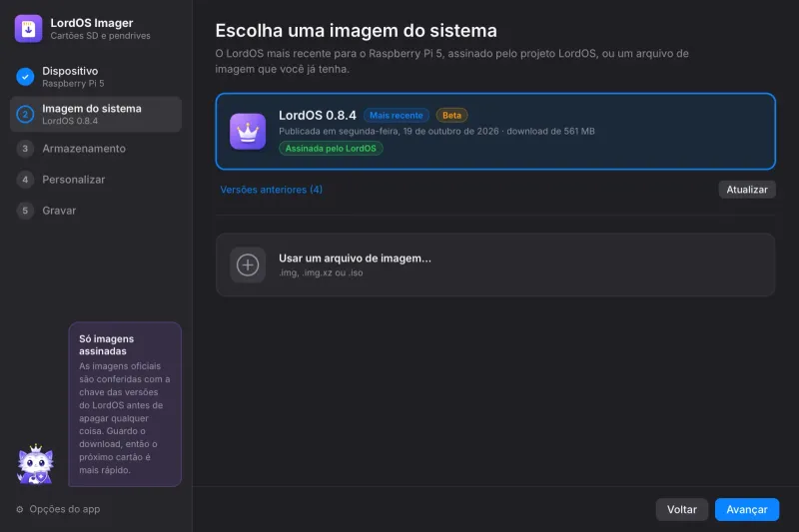Click the Só imagens assinadas tip bubble
799x532 pixels.
pos(125,404)
